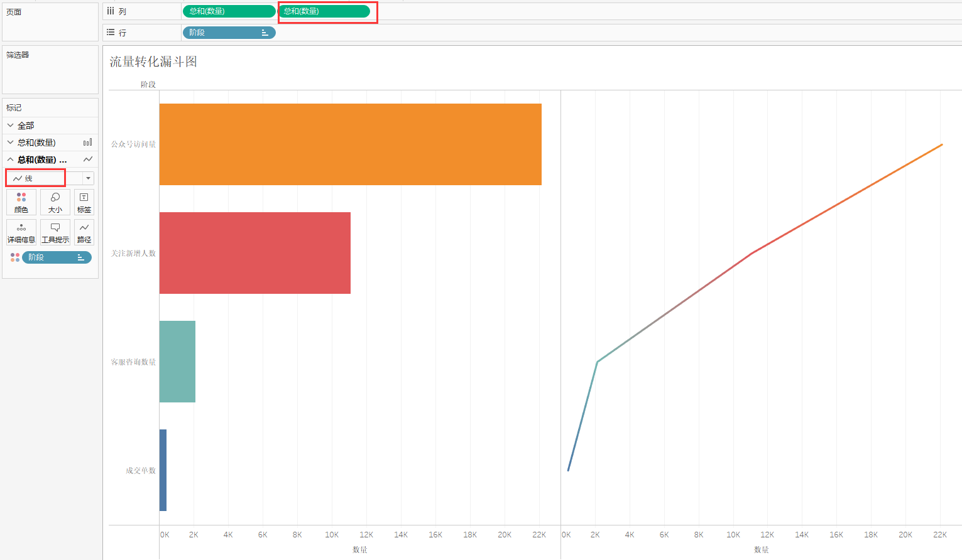Click the columns shelf icon
The image size is (962, 560).
(x=111, y=11)
